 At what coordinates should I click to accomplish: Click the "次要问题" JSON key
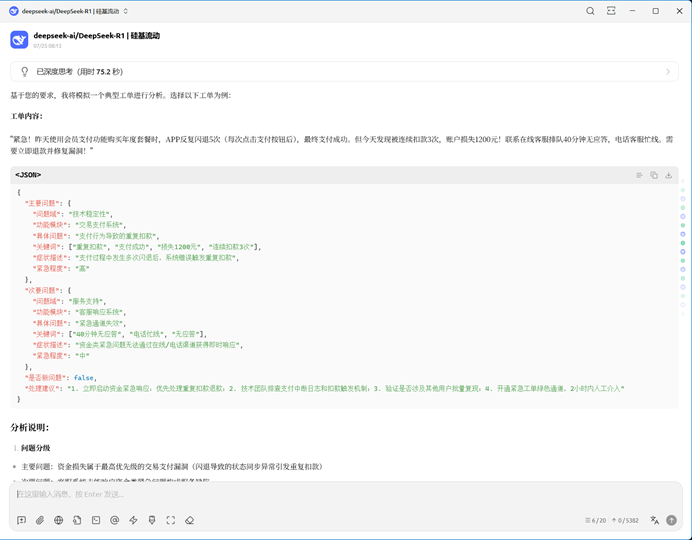42,290
